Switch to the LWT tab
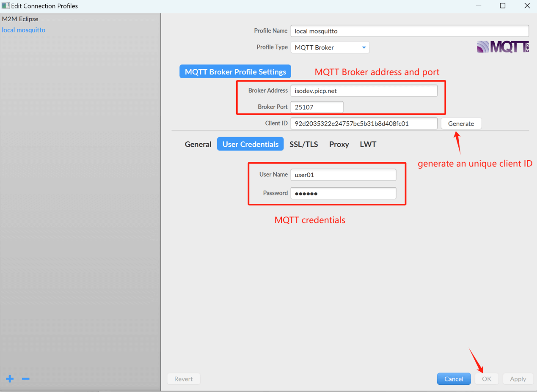The width and height of the screenshot is (537, 392). (368, 144)
